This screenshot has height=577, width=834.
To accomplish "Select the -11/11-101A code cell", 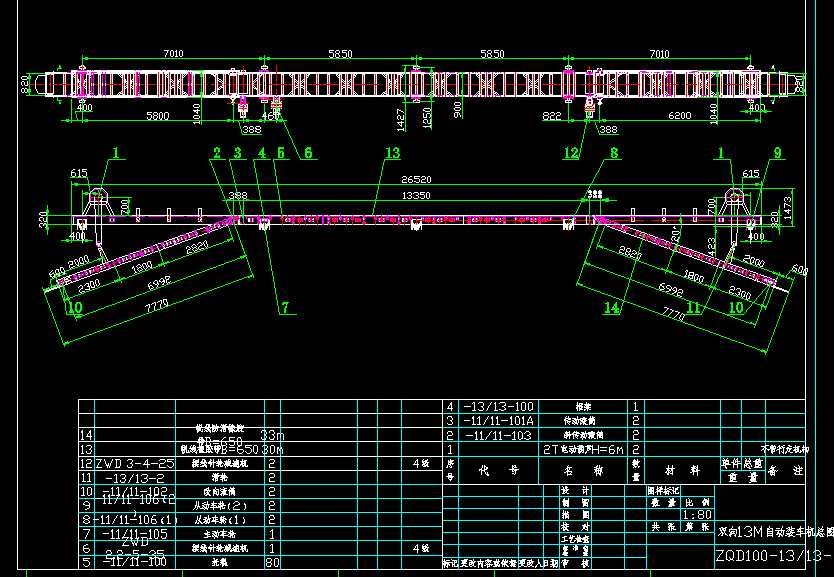I will (498, 421).
